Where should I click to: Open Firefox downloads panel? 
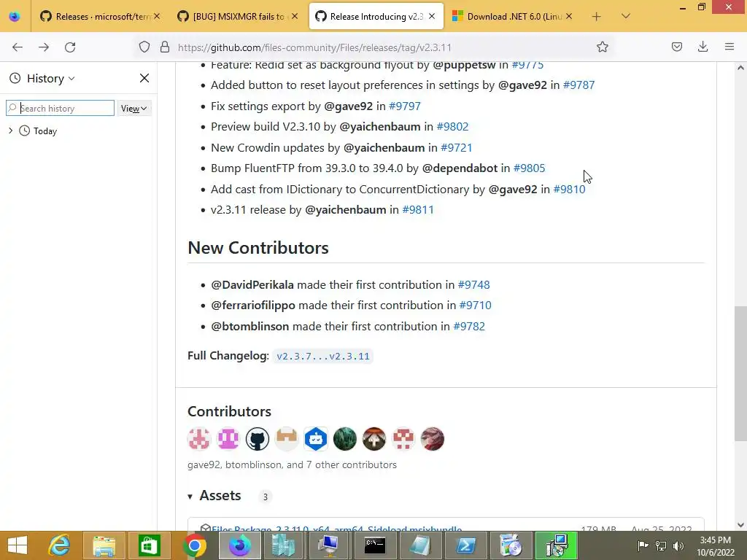(703, 47)
